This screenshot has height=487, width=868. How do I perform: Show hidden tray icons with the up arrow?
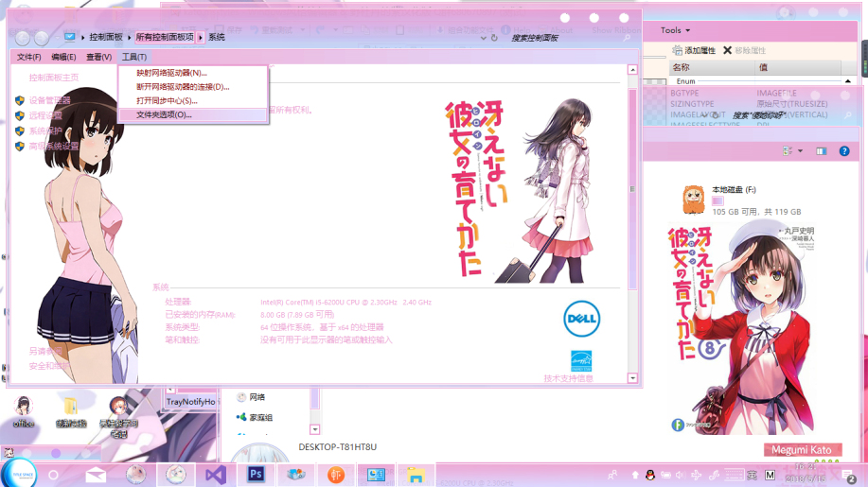point(635,475)
